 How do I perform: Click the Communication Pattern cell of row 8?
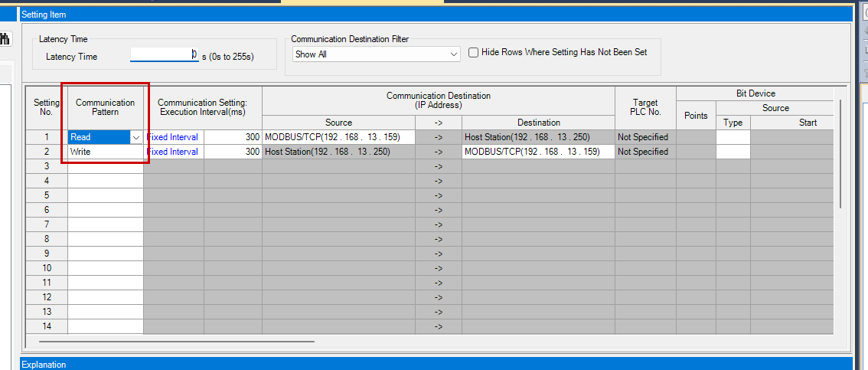(106, 239)
